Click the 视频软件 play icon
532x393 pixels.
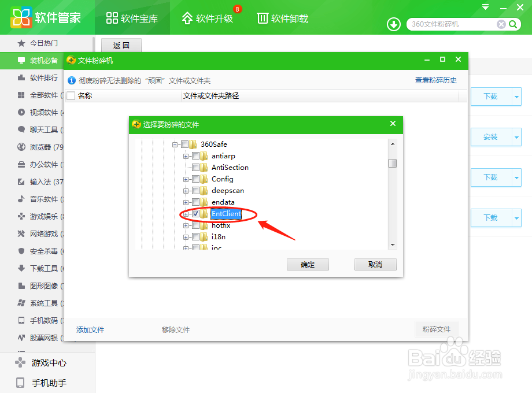(21, 112)
